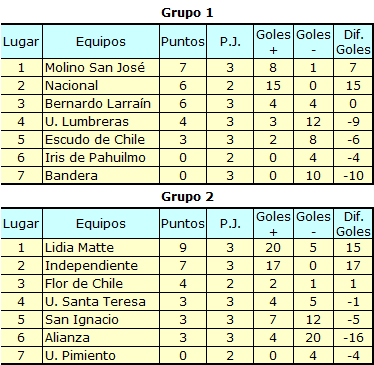
Task: Click Iris de Pahuilmo team name
Action: 95,158
